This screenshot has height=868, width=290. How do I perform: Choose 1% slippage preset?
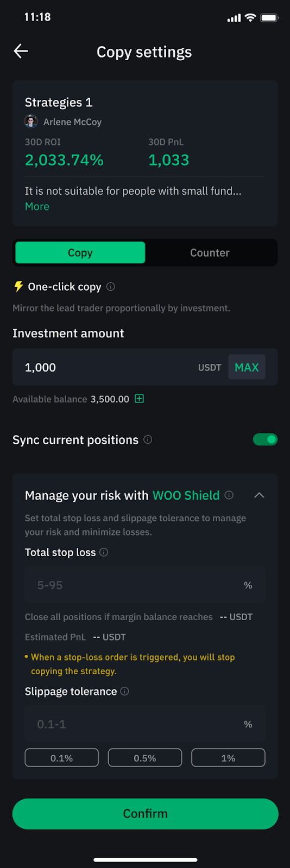tap(228, 758)
